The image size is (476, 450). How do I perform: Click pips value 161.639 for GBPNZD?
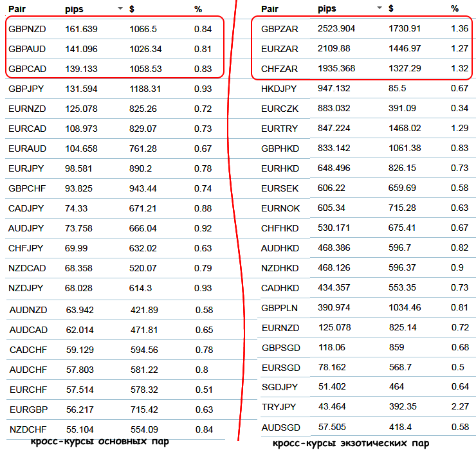click(x=81, y=29)
